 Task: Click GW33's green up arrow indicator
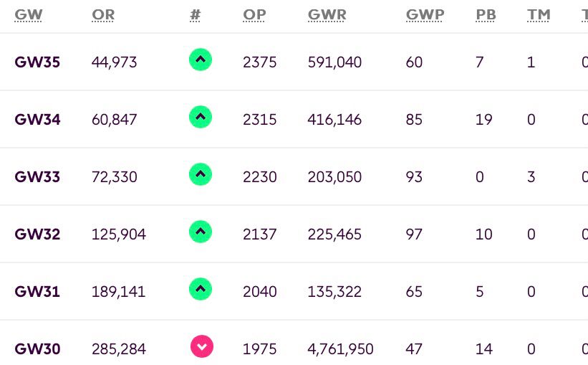(x=201, y=174)
